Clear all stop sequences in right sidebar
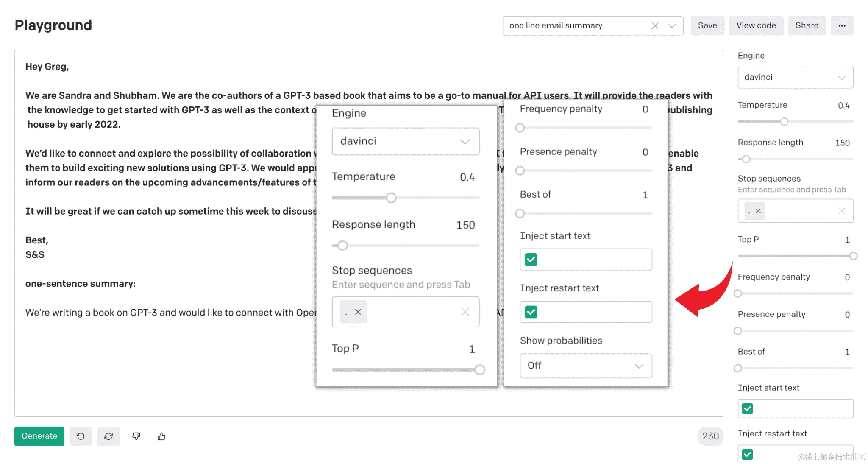 pos(842,211)
